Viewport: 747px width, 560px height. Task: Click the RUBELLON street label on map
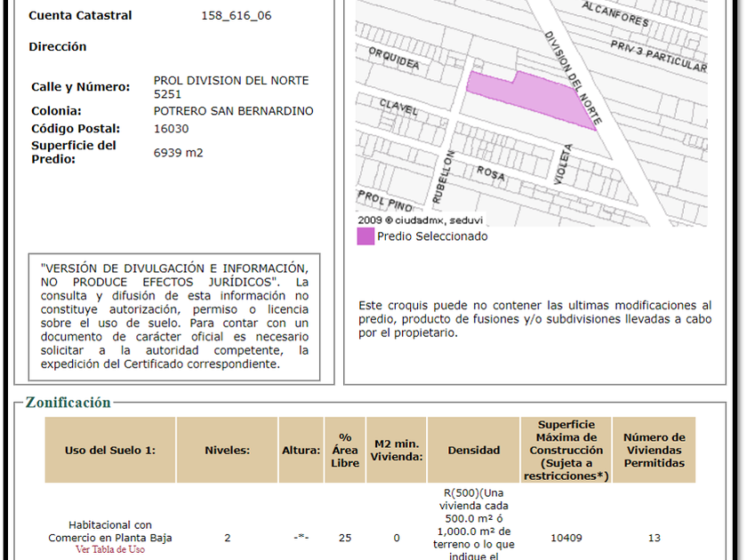(444, 177)
